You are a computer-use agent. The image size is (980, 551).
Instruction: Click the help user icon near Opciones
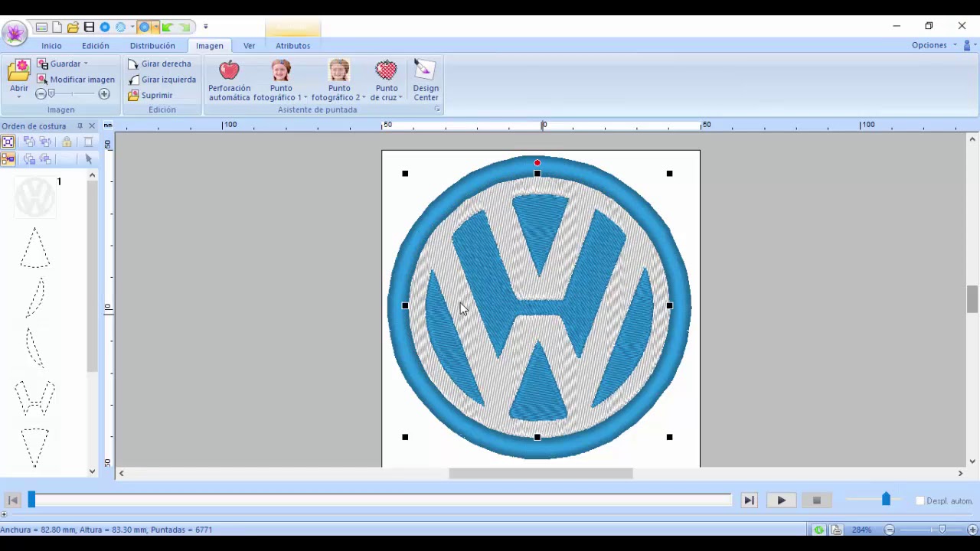pos(968,45)
